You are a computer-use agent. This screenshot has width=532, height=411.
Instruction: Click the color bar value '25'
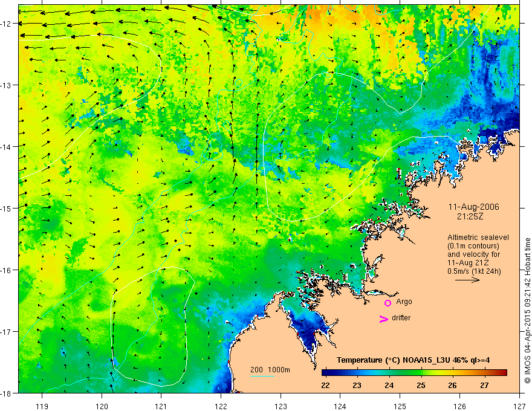(421, 385)
